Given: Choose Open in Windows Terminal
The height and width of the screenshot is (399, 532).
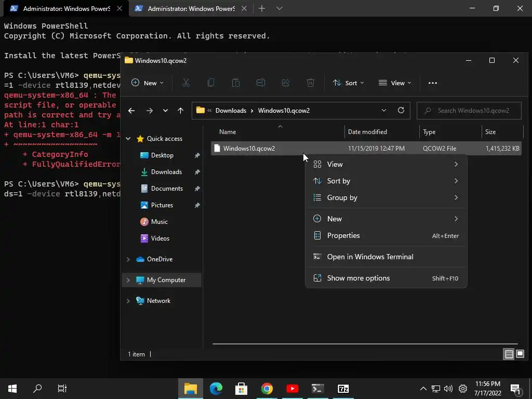Looking at the screenshot, I should coord(386,257).
